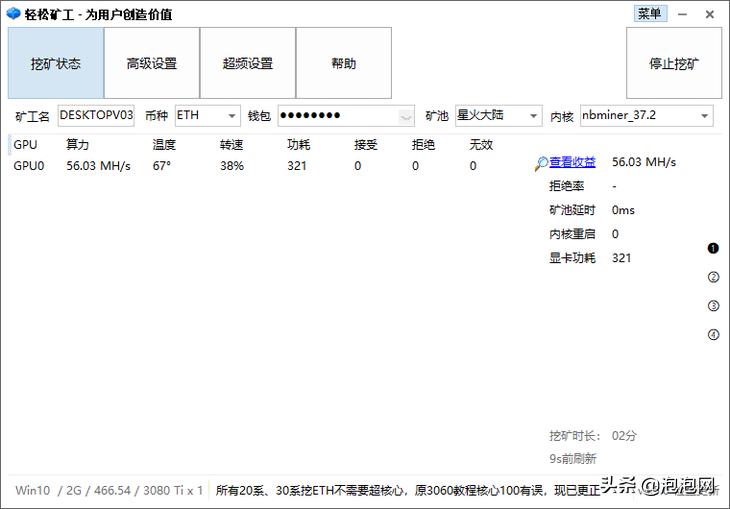Click the 功耗 column header
The height and width of the screenshot is (509, 730).
pos(298,145)
